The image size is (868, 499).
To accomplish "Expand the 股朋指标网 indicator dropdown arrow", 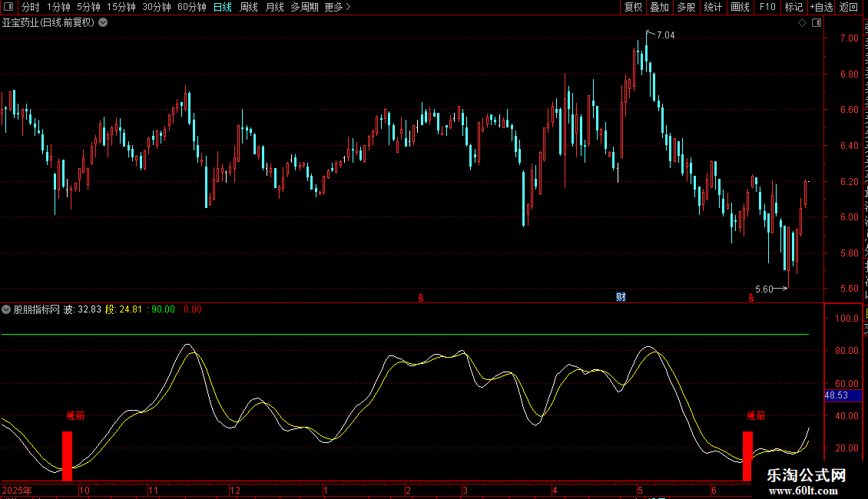I will point(6,310).
